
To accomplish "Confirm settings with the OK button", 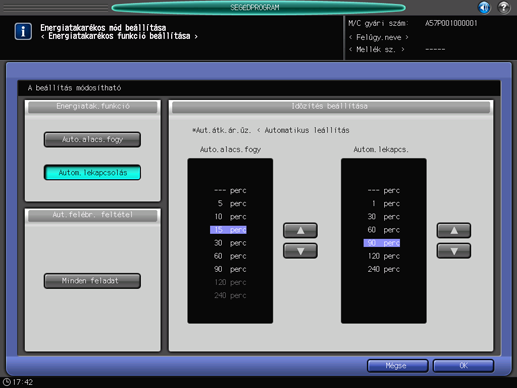I will (x=463, y=366).
